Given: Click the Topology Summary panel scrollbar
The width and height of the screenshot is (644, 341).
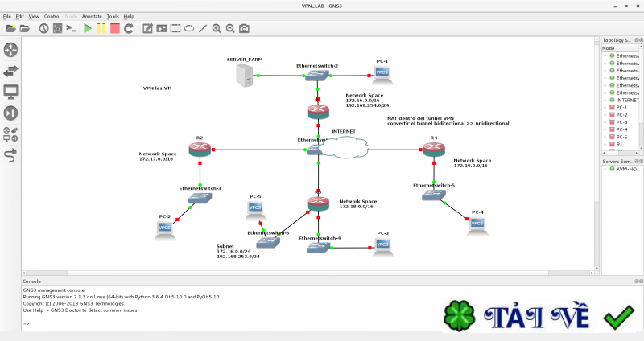Looking at the screenshot, I should coord(642,98).
